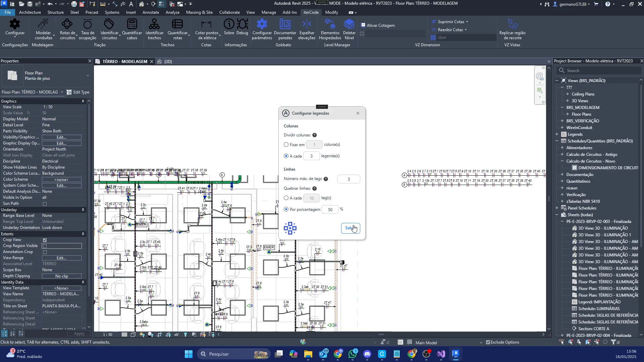
Task: Toggle the Exclude Options checkbox
Action: (x=488, y=342)
